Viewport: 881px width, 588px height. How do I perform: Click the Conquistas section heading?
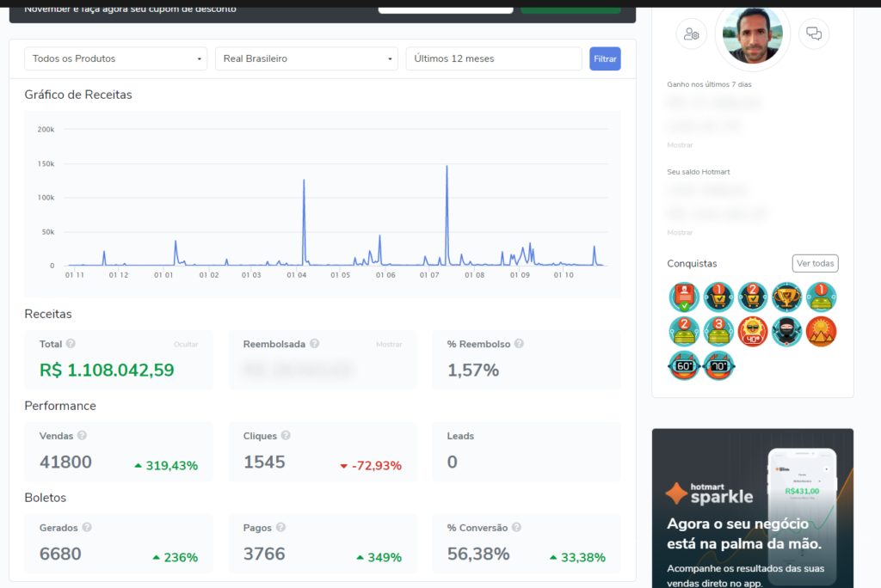693,263
